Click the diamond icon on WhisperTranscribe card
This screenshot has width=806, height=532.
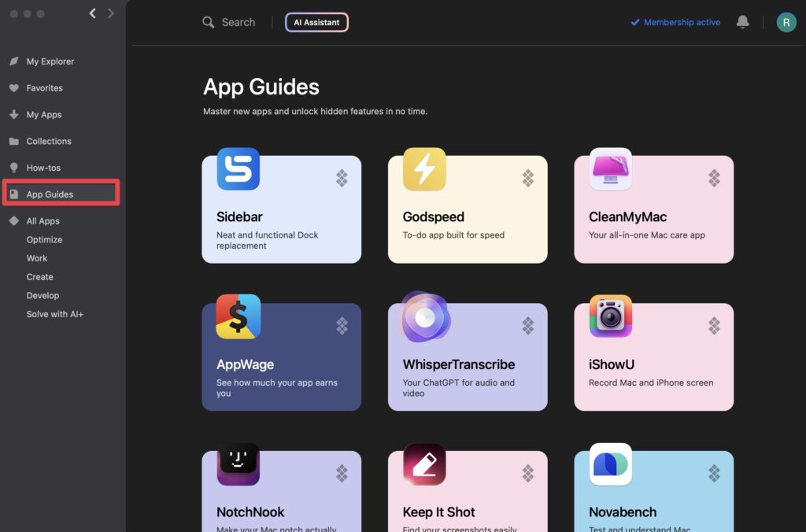click(x=528, y=326)
